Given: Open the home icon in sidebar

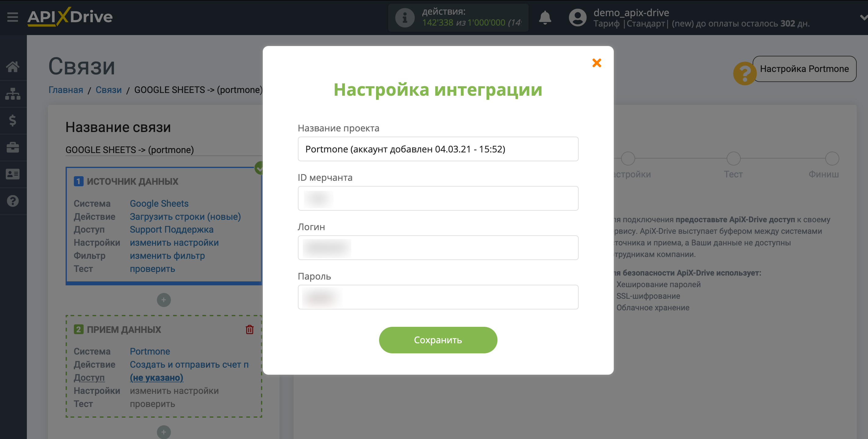Looking at the screenshot, I should click(13, 67).
